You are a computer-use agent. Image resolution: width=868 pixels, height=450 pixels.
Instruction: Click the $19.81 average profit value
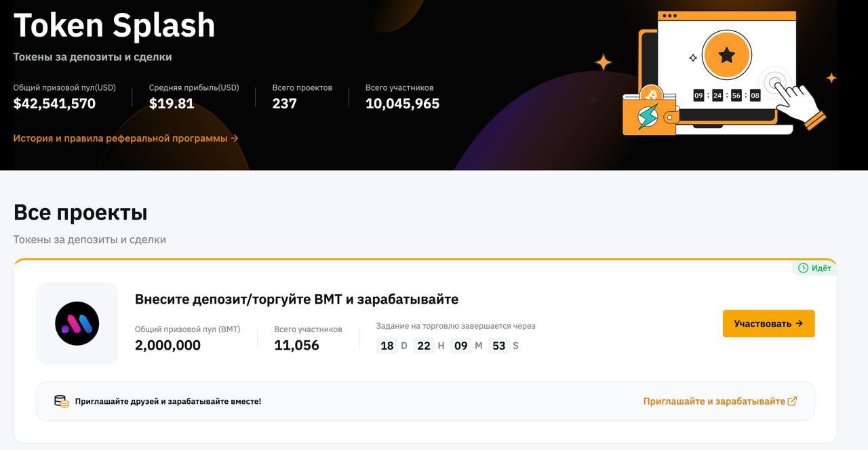(172, 104)
